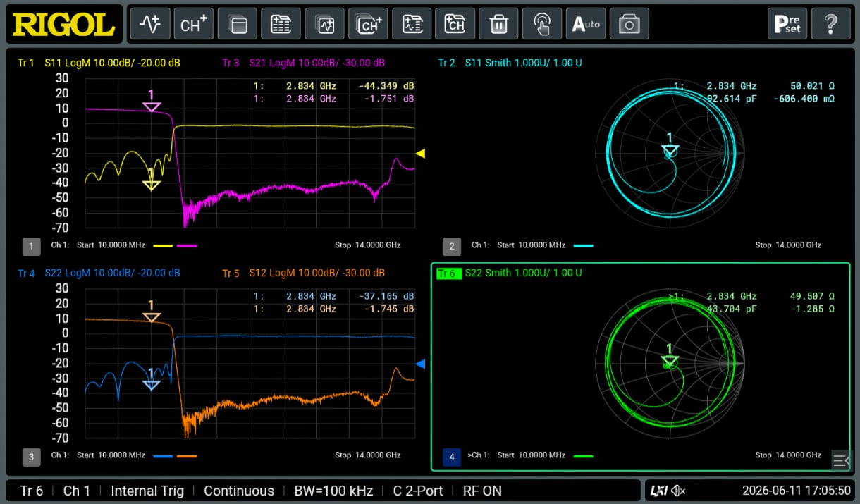Open the list/table view toolbar icon
The width and height of the screenshot is (860, 504).
coord(281,24)
